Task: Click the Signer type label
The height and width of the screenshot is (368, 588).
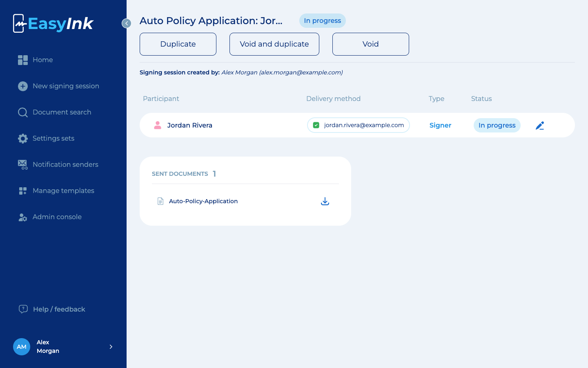Action: [x=440, y=126]
